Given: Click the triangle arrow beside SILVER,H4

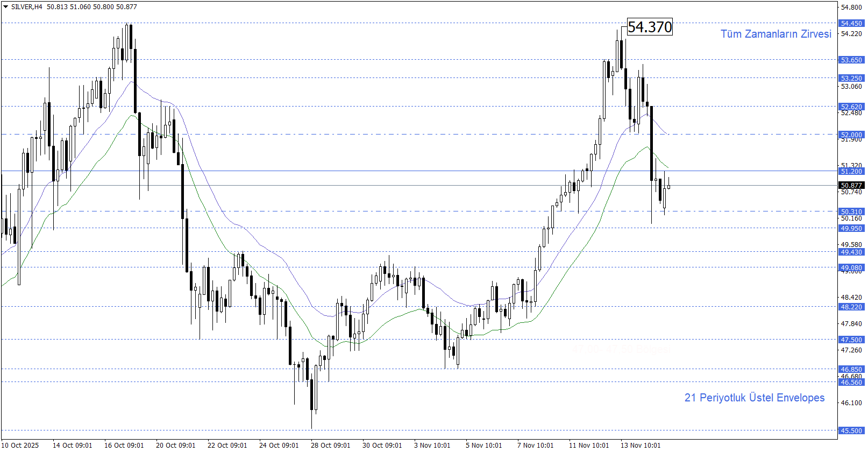Looking at the screenshot, I should coord(5,7).
